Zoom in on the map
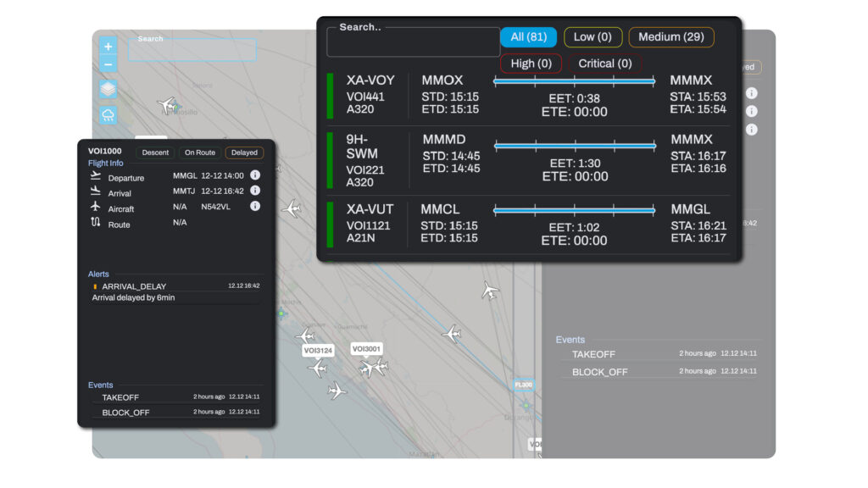Screen dimensions: 868x488 coord(108,47)
